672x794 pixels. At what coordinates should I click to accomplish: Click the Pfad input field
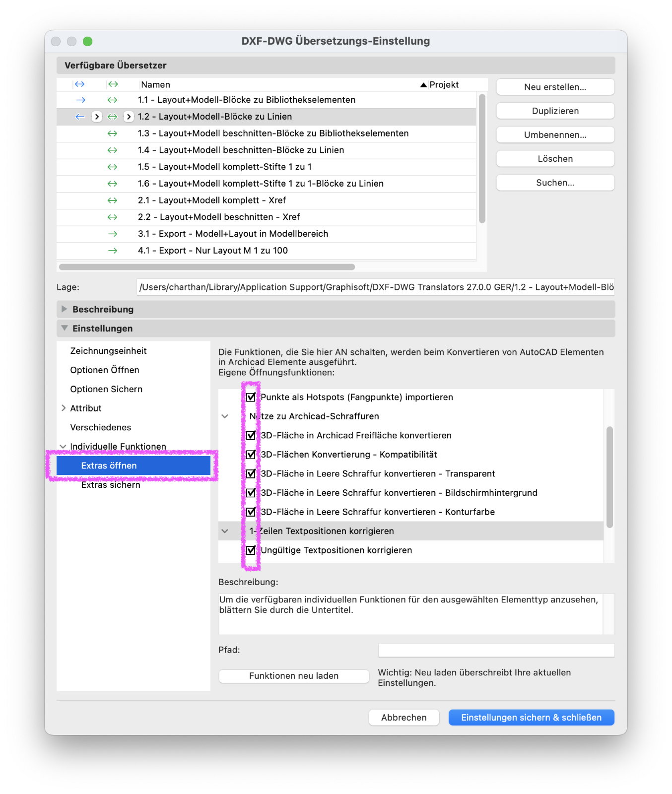point(496,650)
